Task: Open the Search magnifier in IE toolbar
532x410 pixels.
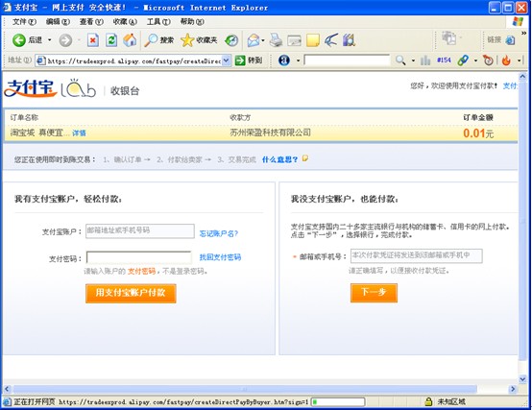Action: point(151,40)
